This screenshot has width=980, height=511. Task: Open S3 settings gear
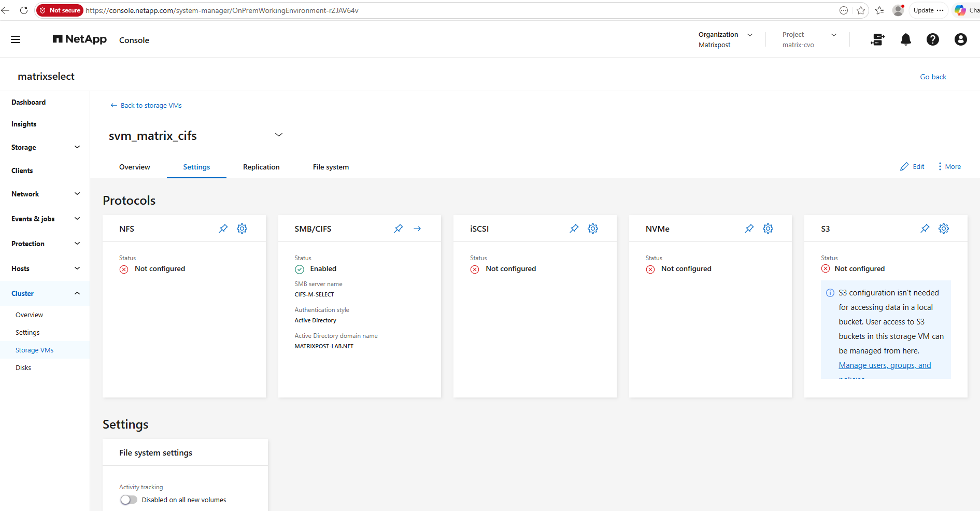tap(944, 229)
